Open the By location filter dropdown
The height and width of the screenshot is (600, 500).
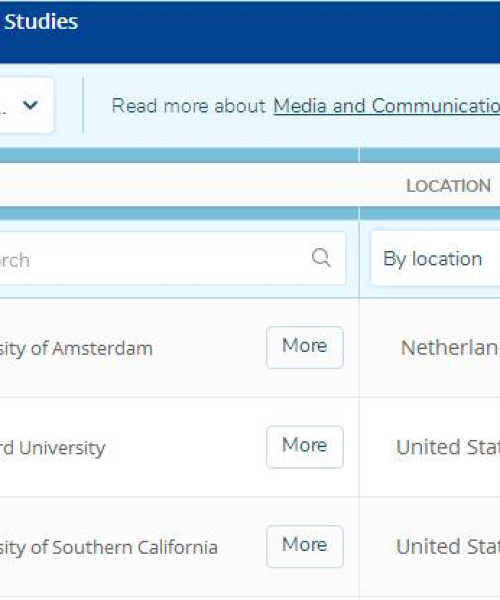[435, 259]
